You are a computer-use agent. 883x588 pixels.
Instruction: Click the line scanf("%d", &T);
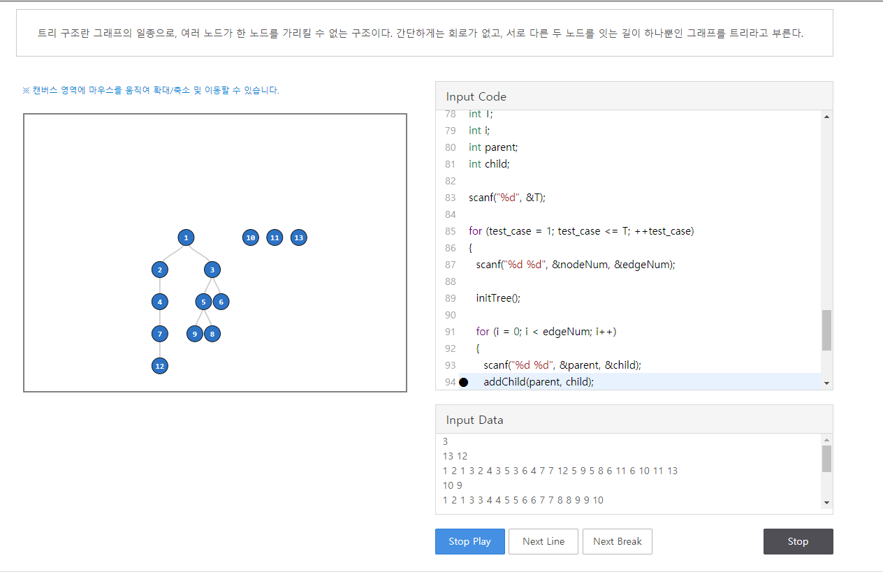pos(507,198)
